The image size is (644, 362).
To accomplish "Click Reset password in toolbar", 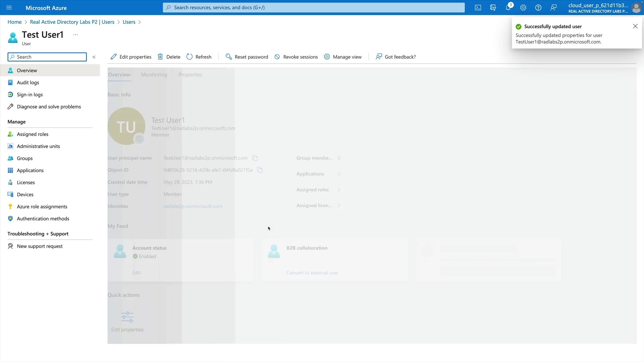I will tap(247, 57).
